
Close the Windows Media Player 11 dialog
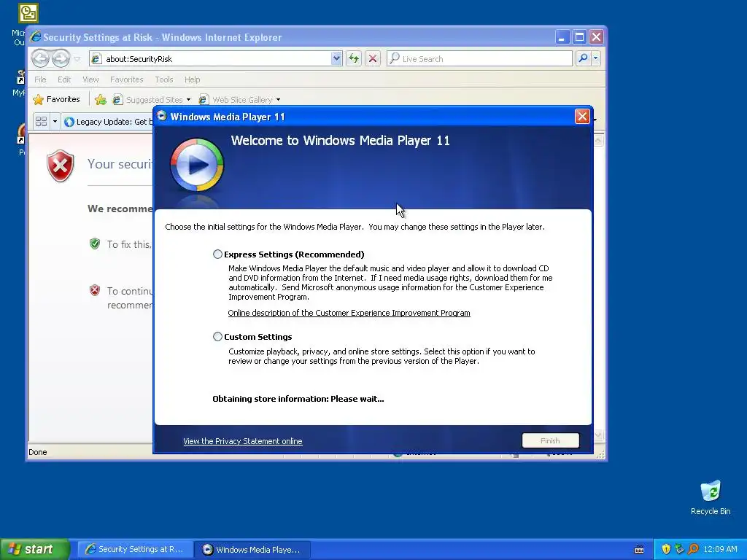(582, 117)
